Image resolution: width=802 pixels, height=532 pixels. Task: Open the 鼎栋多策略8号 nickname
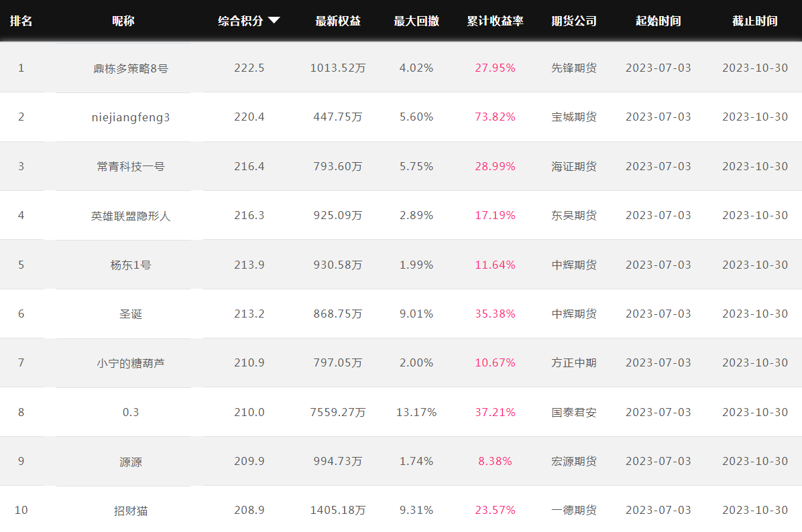click(131, 68)
